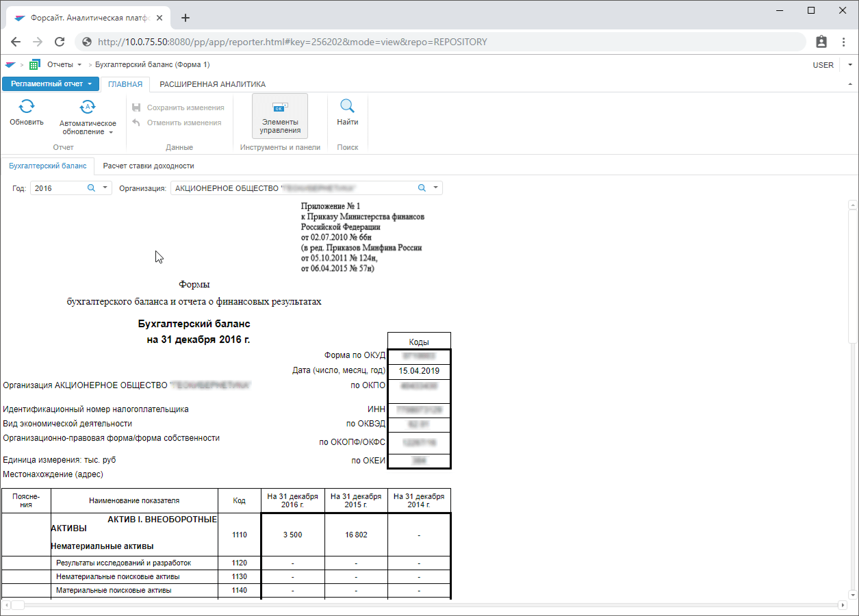Viewport: 859px width, 616px height.
Task: Click the search icon in Год field
Action: pos(91,188)
